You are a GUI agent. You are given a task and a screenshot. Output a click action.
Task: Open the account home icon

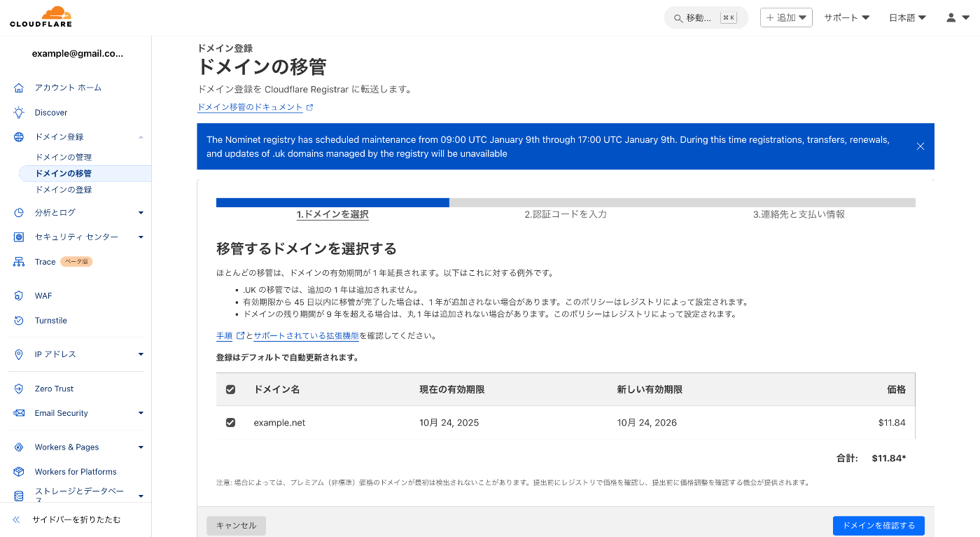[x=19, y=88]
